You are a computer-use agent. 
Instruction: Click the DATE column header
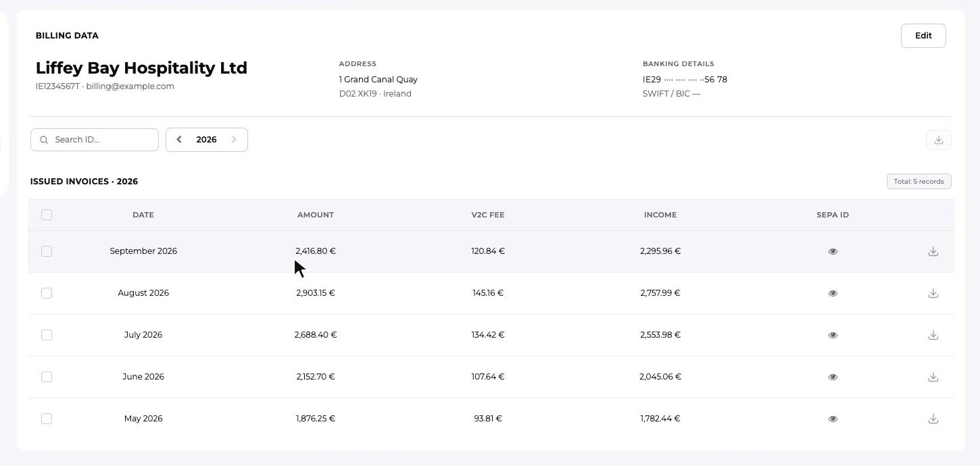point(143,215)
